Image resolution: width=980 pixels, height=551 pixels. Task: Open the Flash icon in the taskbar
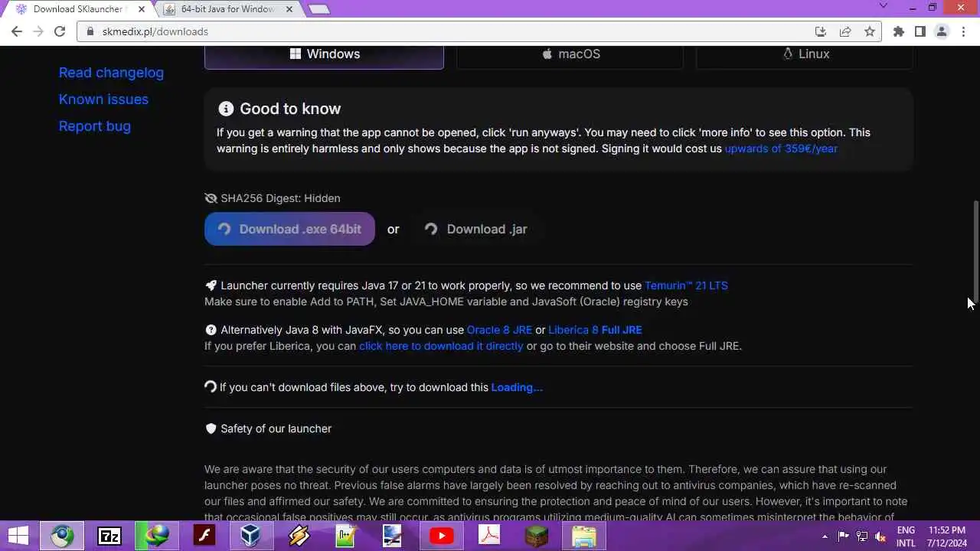(204, 536)
